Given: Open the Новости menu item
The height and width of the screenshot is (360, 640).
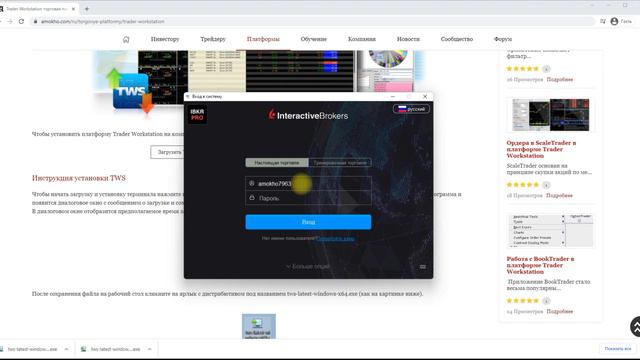Looking at the screenshot, I should tap(408, 39).
